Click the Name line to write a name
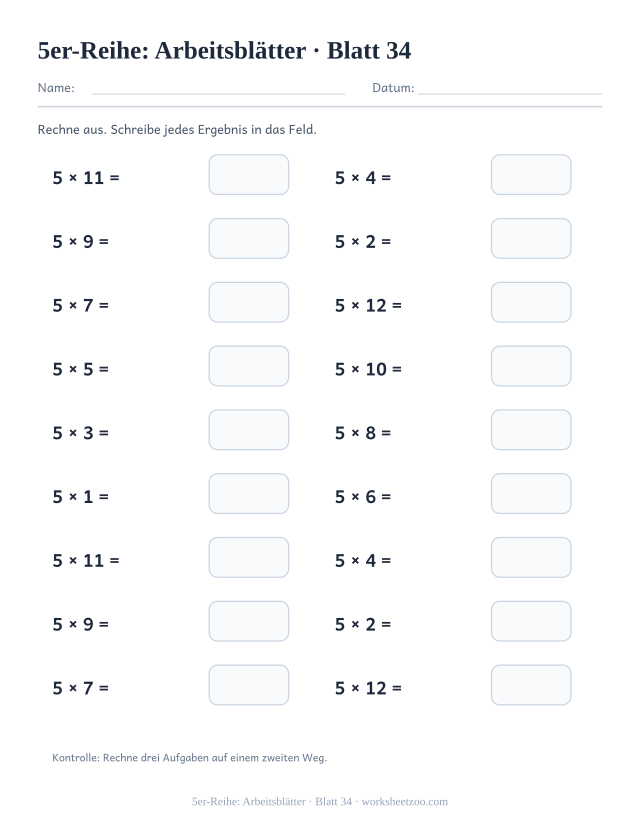The width and height of the screenshot is (640, 829). pyautogui.click(x=218, y=89)
